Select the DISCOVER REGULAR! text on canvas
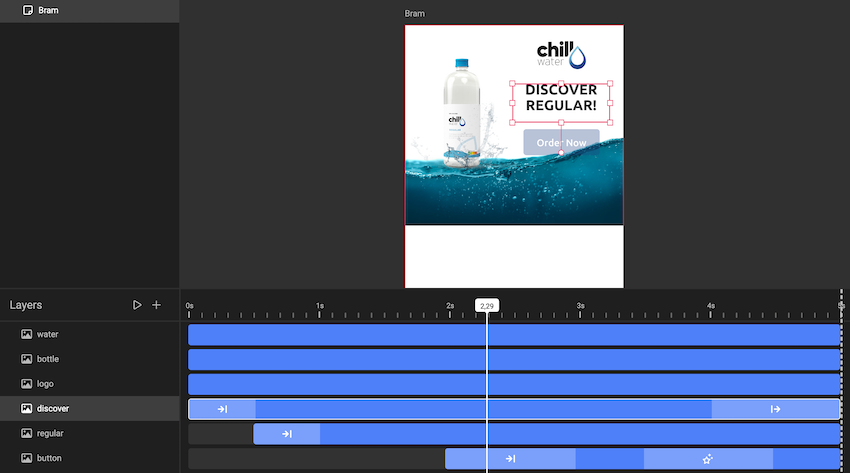Screen dimensions: 850x473 561,98
